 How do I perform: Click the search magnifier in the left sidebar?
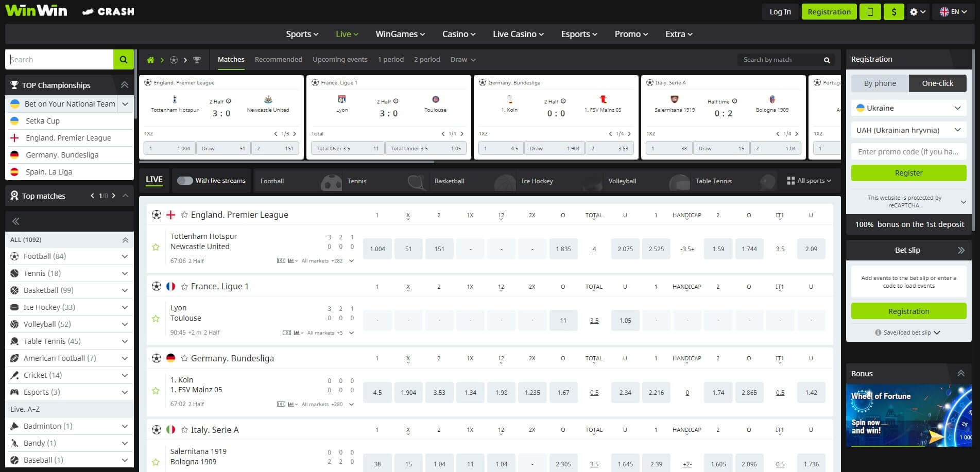coord(124,59)
